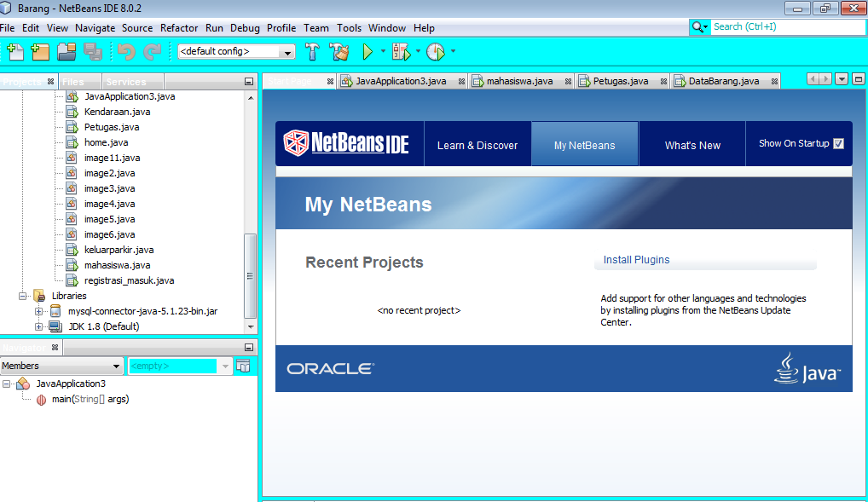The height and width of the screenshot is (502, 868).
Task: Click inside the Search Ctrl+I field
Action: [776, 26]
